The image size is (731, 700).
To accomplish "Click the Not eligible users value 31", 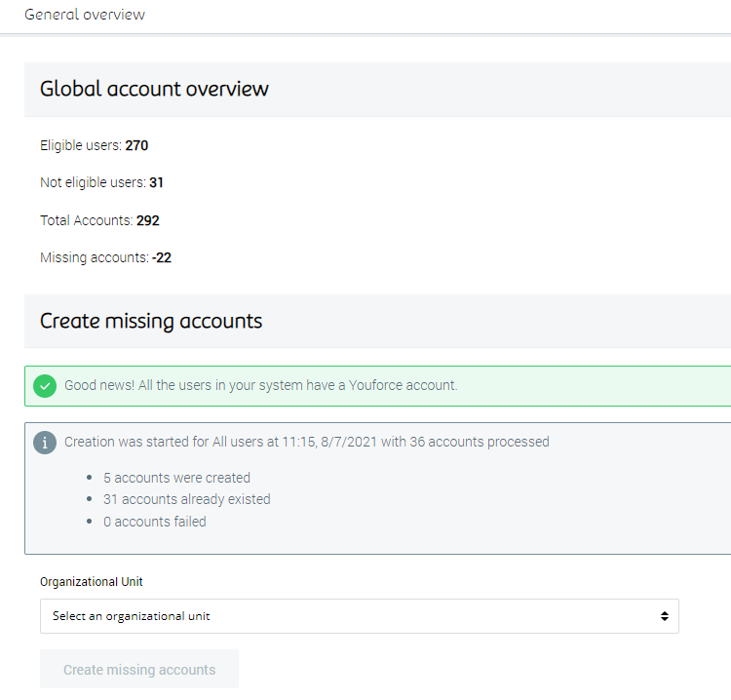I will (156, 183).
